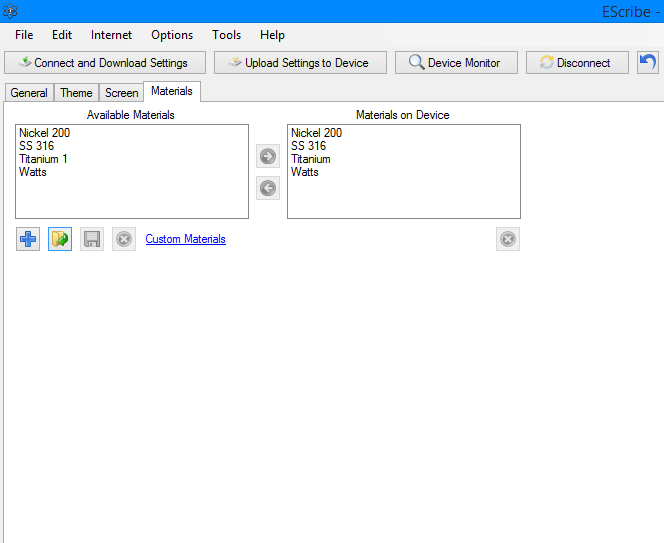
Task: Click the floppy disk save material icon
Action: tap(92, 239)
